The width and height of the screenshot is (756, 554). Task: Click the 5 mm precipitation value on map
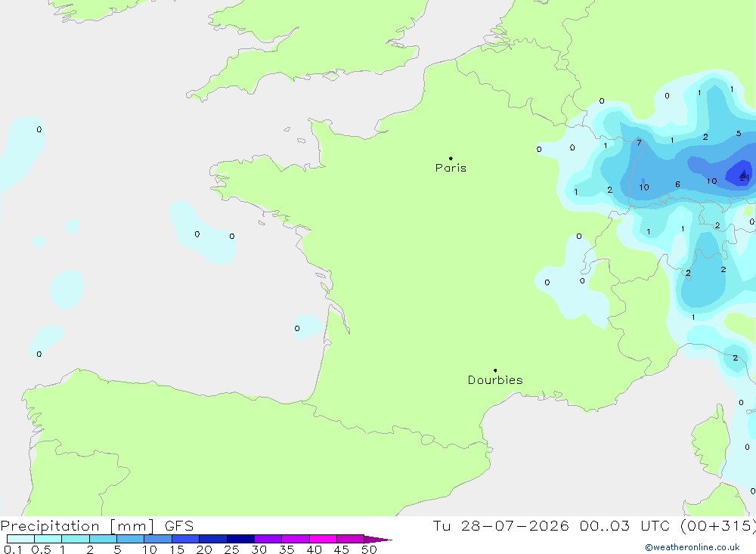coord(738,134)
